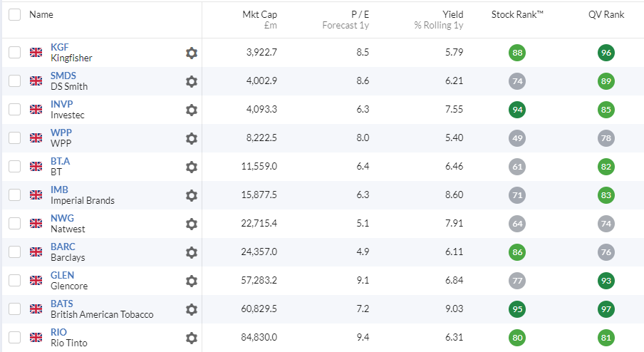Open settings gear for DS Smith row

click(192, 81)
